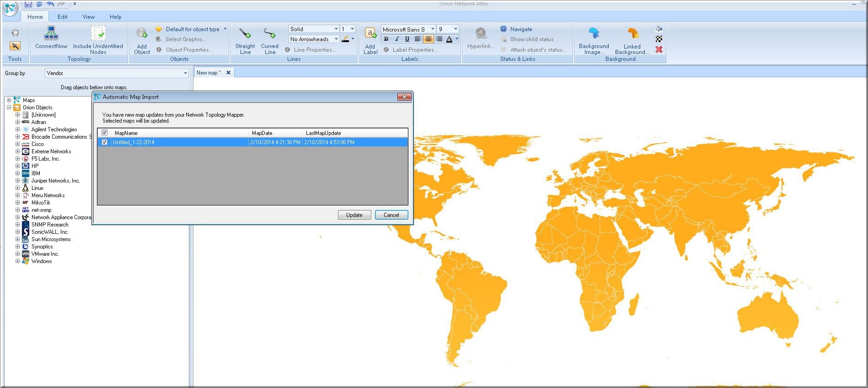Click the Object Properties command
This screenshot has height=388, width=868.
pyautogui.click(x=184, y=50)
